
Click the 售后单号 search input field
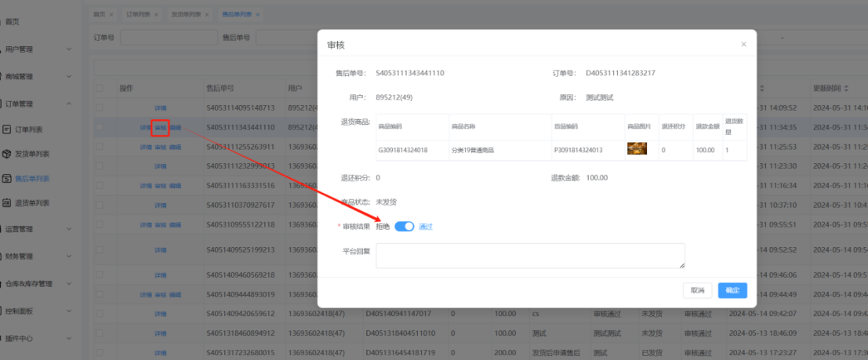coord(286,38)
